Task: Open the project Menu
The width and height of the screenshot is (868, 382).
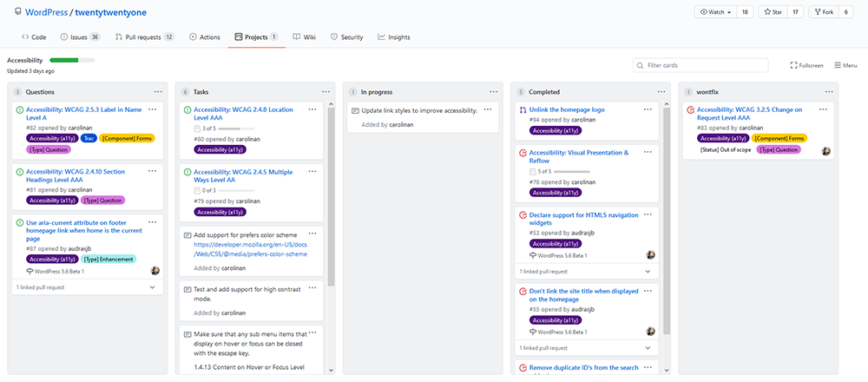Action: coord(845,65)
